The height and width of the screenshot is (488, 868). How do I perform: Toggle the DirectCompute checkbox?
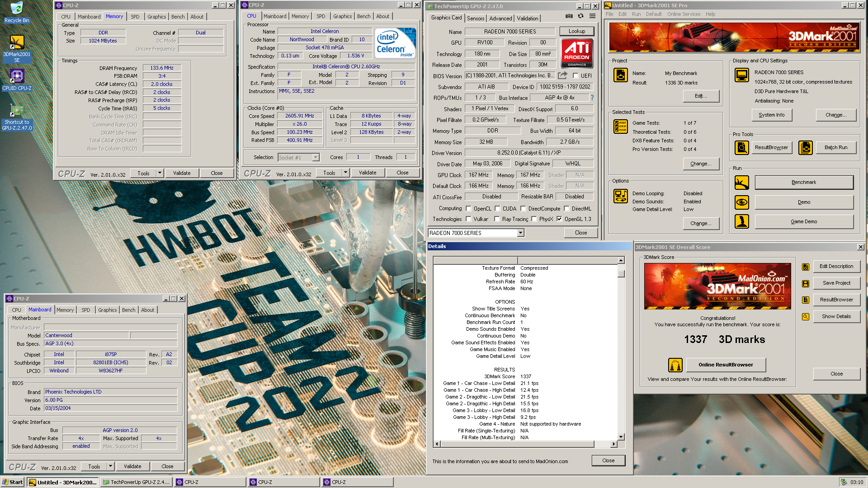tap(523, 209)
